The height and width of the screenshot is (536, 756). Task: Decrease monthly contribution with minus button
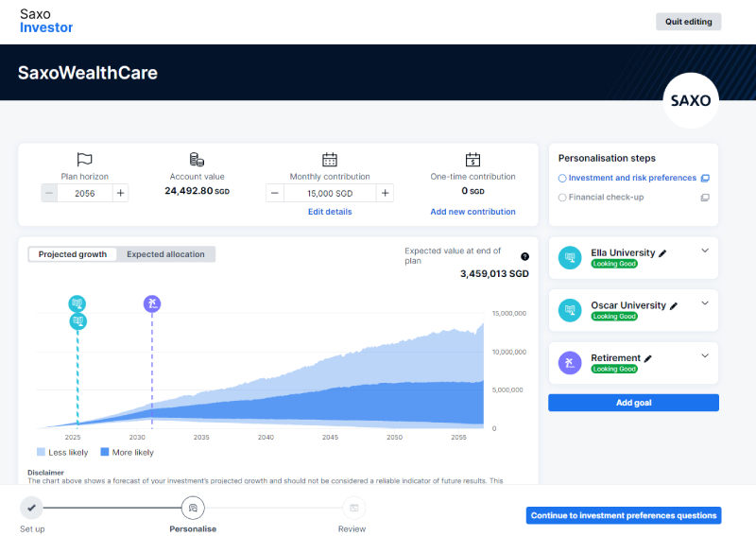click(274, 193)
